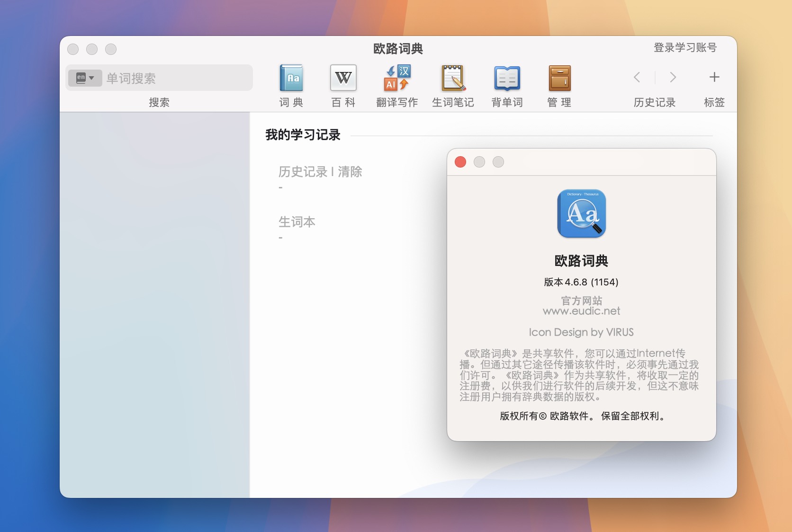
Task: Open the 生词本 section link
Action: pos(297,222)
